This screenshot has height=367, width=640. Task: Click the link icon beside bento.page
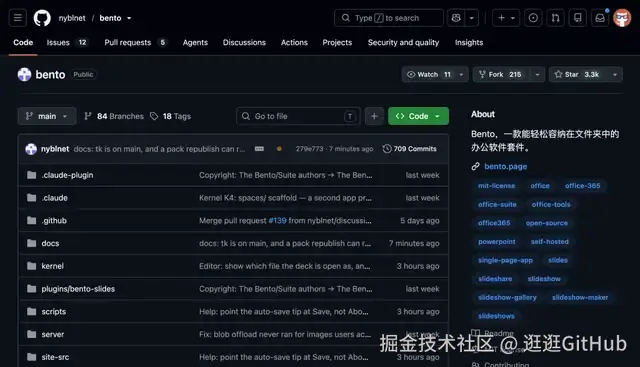[476, 167]
